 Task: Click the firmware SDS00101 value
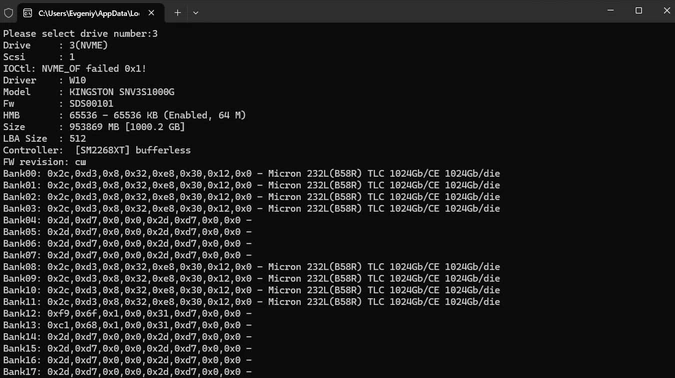click(91, 104)
